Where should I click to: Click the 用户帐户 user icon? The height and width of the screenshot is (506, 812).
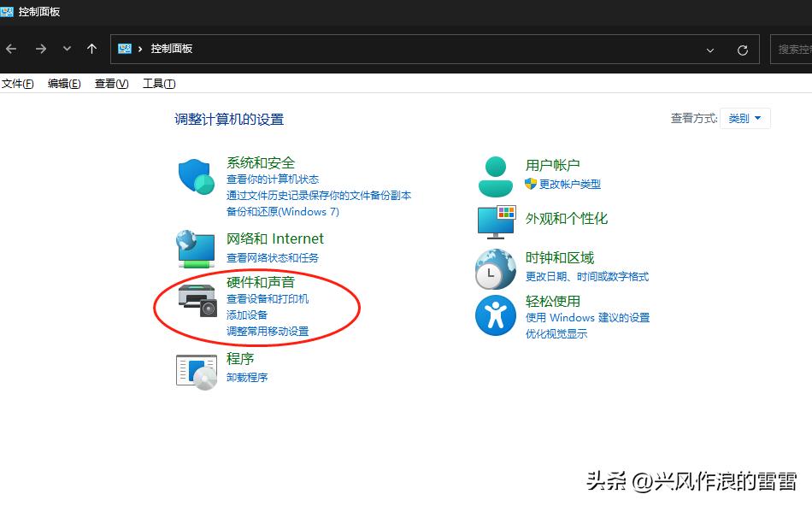point(496,174)
